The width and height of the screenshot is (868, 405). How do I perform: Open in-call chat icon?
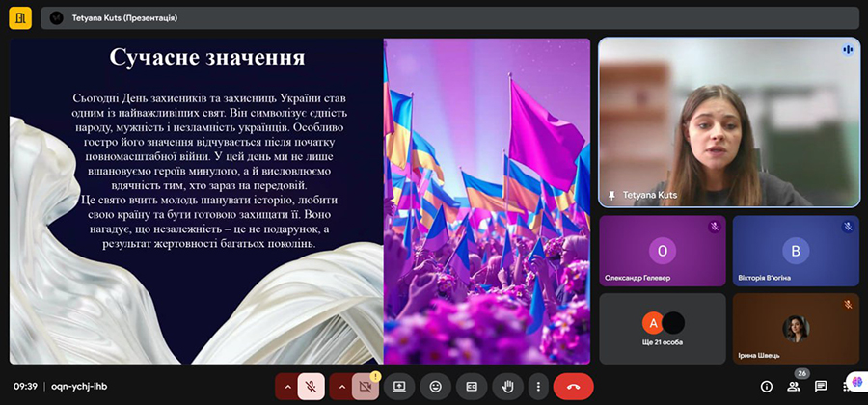(x=821, y=387)
